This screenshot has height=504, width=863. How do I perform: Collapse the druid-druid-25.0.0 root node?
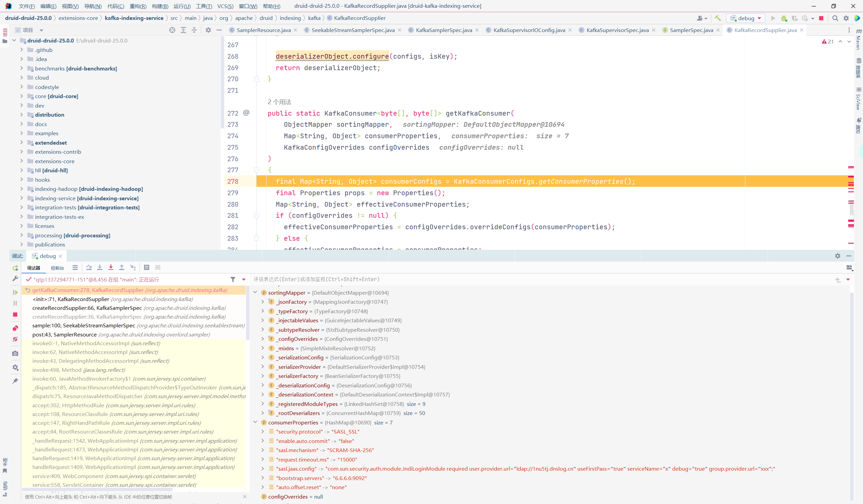pos(14,40)
